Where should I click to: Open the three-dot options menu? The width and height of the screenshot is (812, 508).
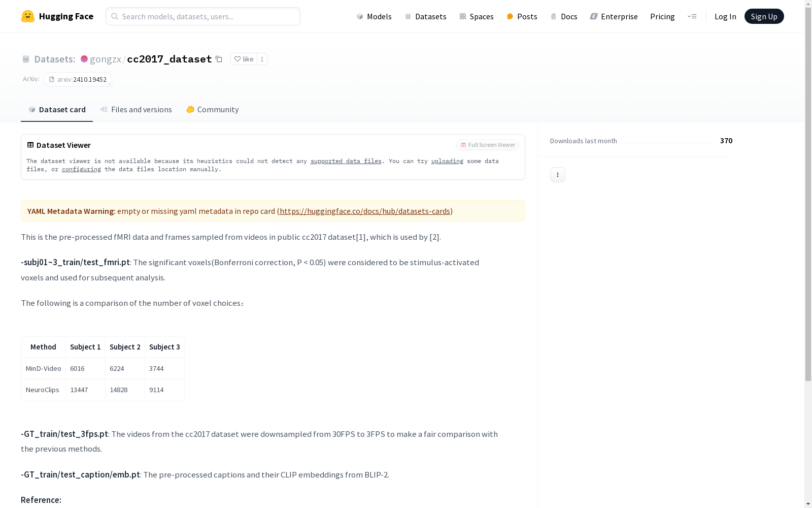[x=557, y=175]
